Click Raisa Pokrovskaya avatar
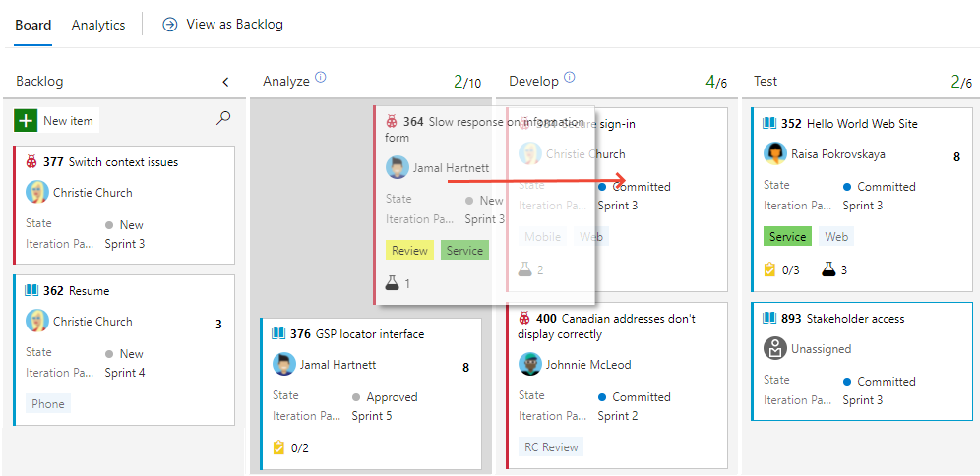Image resolution: width=980 pixels, height=476 pixels. pyautogui.click(x=775, y=153)
